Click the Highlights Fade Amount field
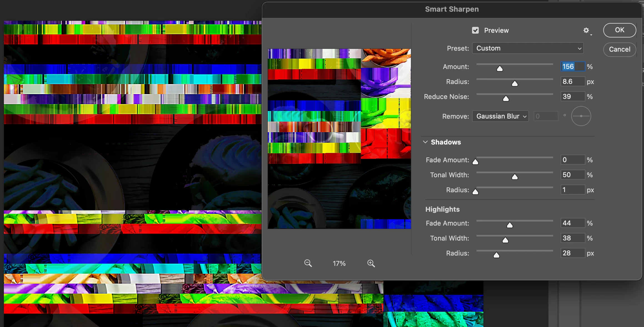The height and width of the screenshot is (327, 644). click(572, 223)
